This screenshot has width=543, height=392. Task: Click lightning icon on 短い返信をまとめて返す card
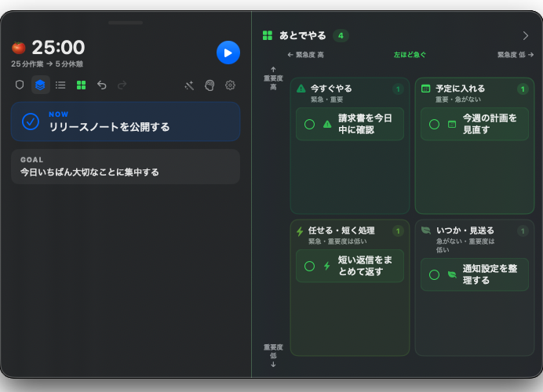pos(327,266)
